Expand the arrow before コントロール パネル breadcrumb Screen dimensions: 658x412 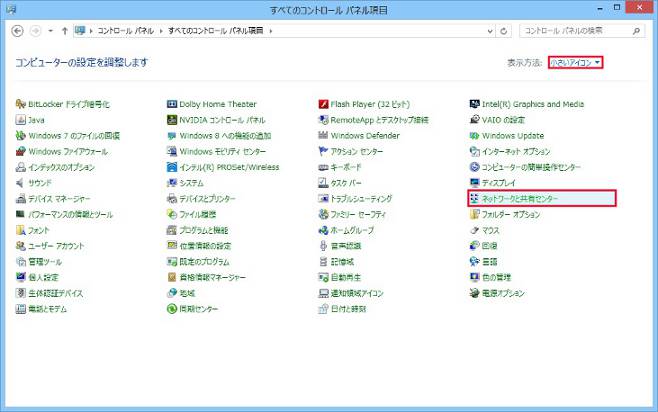click(x=91, y=31)
